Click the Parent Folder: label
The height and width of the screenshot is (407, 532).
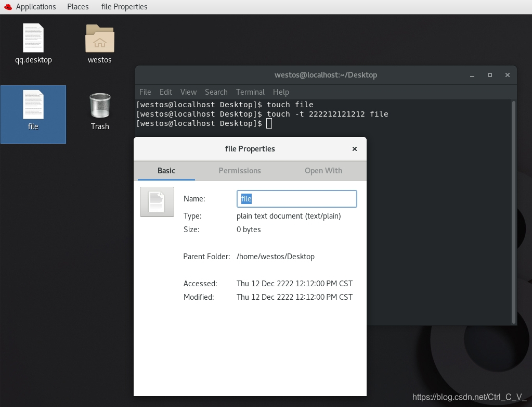point(206,257)
